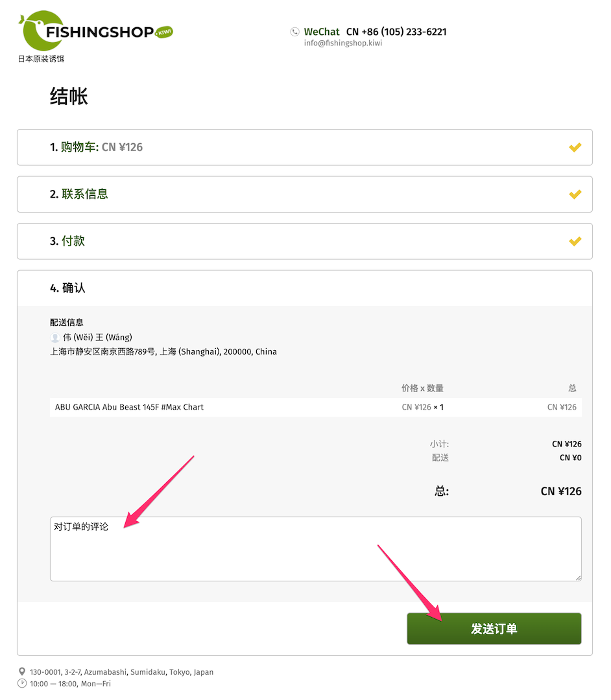Click the shipping address text line

coord(163,352)
